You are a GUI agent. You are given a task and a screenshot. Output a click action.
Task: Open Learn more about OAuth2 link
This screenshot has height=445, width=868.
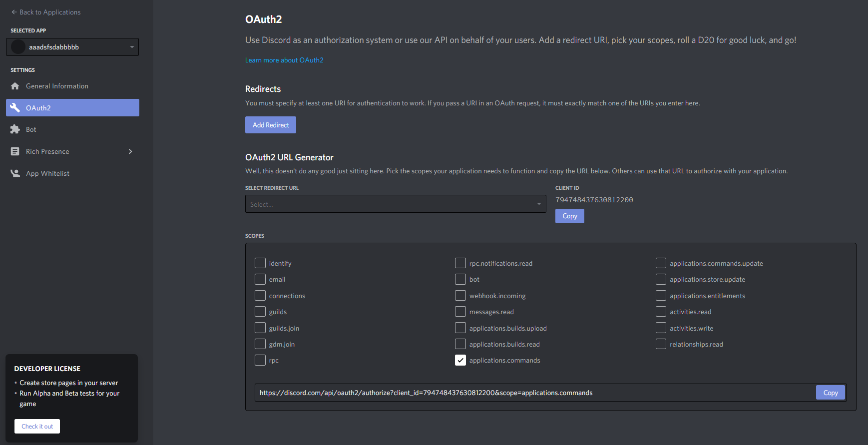point(284,60)
